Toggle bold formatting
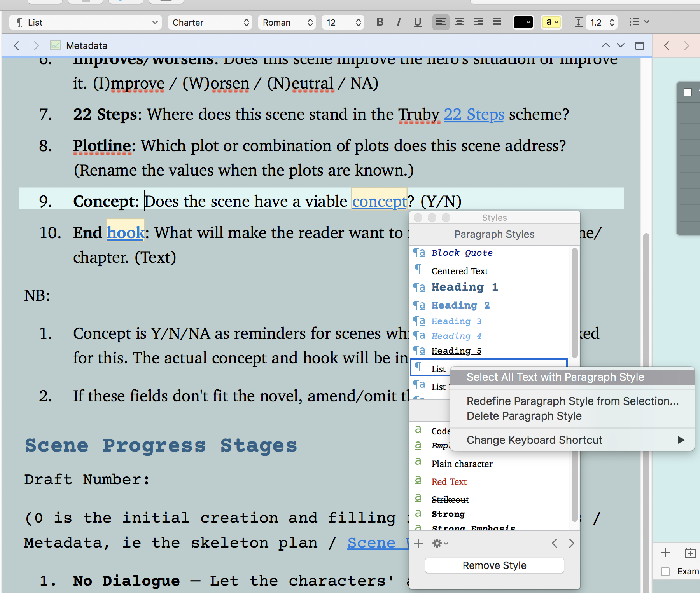 coord(380,22)
